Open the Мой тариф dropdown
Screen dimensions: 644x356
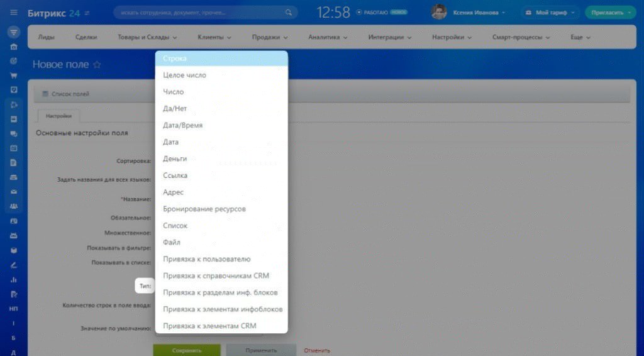pyautogui.click(x=550, y=13)
